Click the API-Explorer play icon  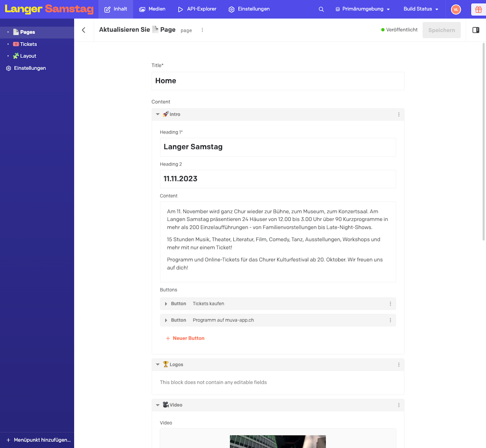[x=180, y=9]
